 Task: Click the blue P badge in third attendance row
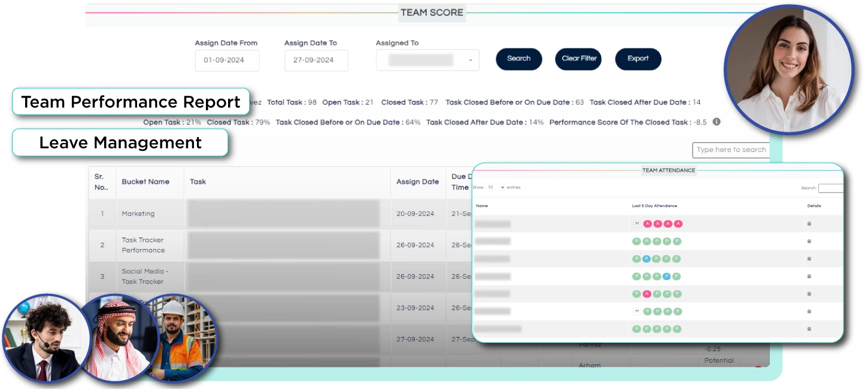pos(647,259)
